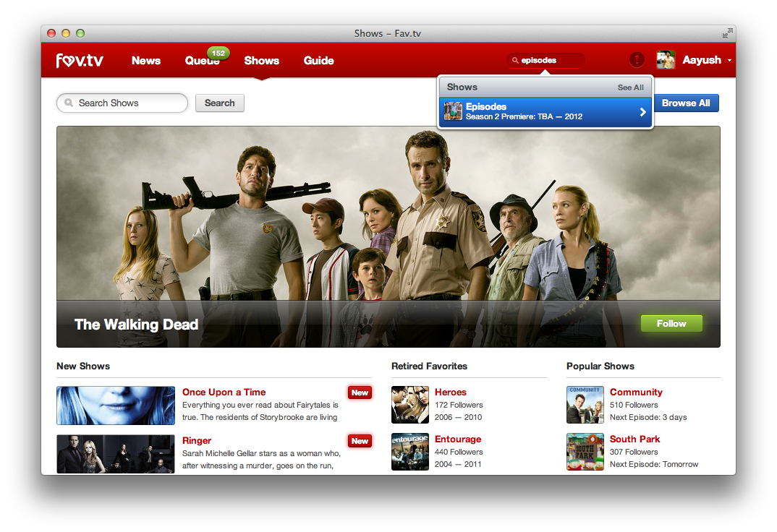Image resolution: width=777 pixels, height=532 pixels.
Task: Open the red alert notification icon
Action: (637, 60)
